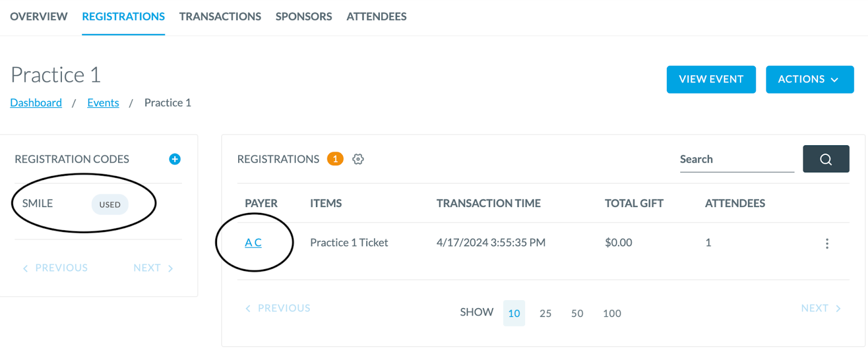Screen dimensions: 868x356
Task: Select the SMILE registration code
Action: pos(37,204)
